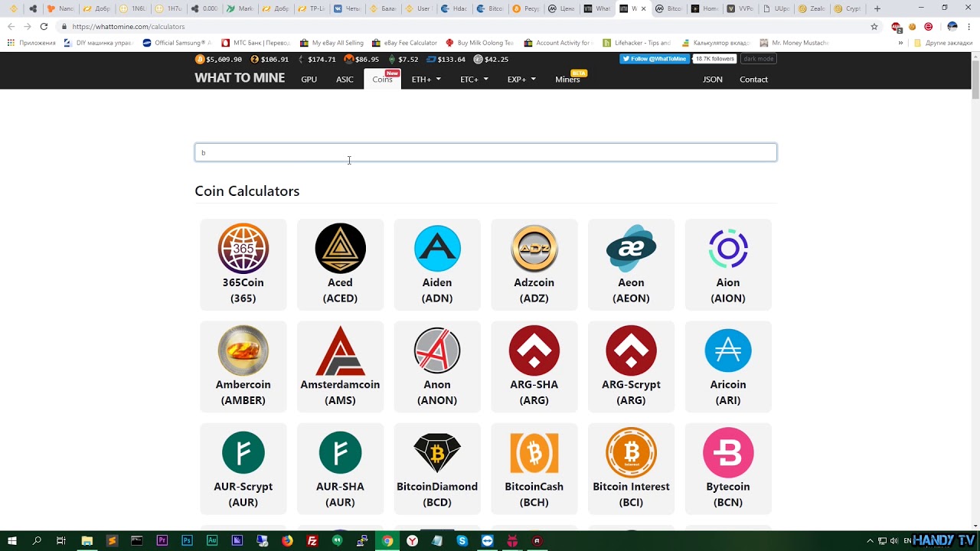Show more bookmarks with the chevron
The height and width of the screenshot is (551, 980).
click(x=900, y=43)
